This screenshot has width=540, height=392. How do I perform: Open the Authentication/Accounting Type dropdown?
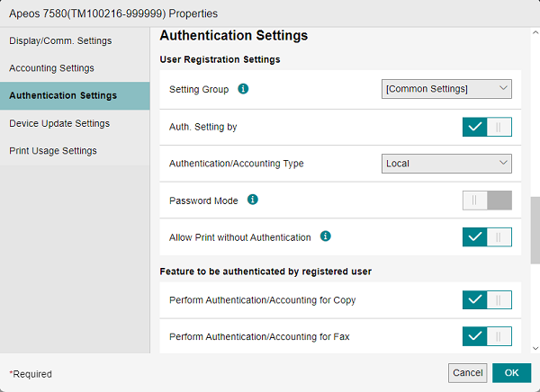coord(446,164)
